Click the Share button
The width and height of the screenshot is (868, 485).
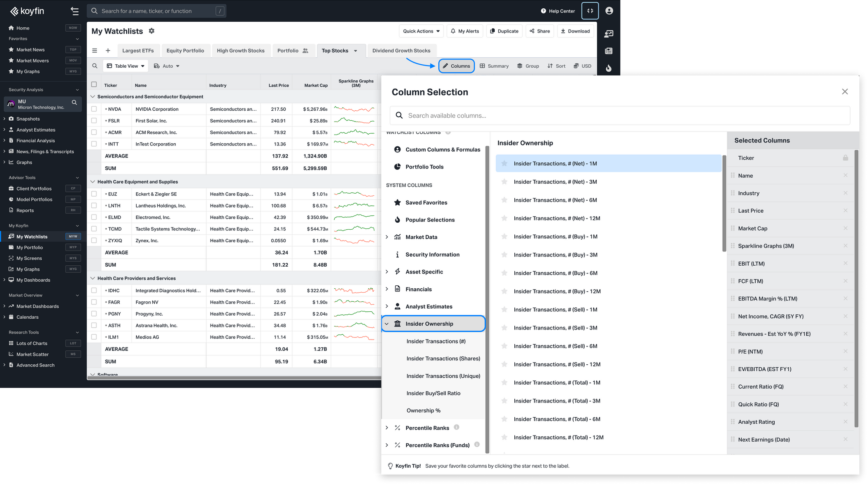tap(540, 31)
